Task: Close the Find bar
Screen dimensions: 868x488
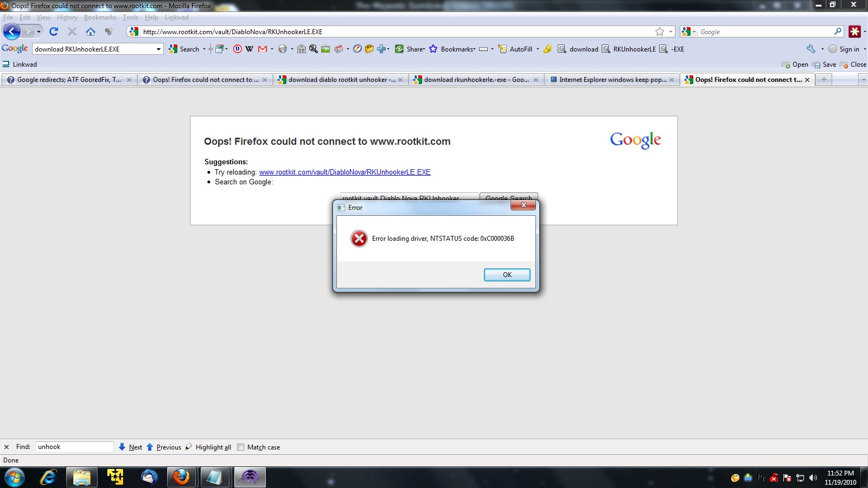Action: click(x=7, y=447)
